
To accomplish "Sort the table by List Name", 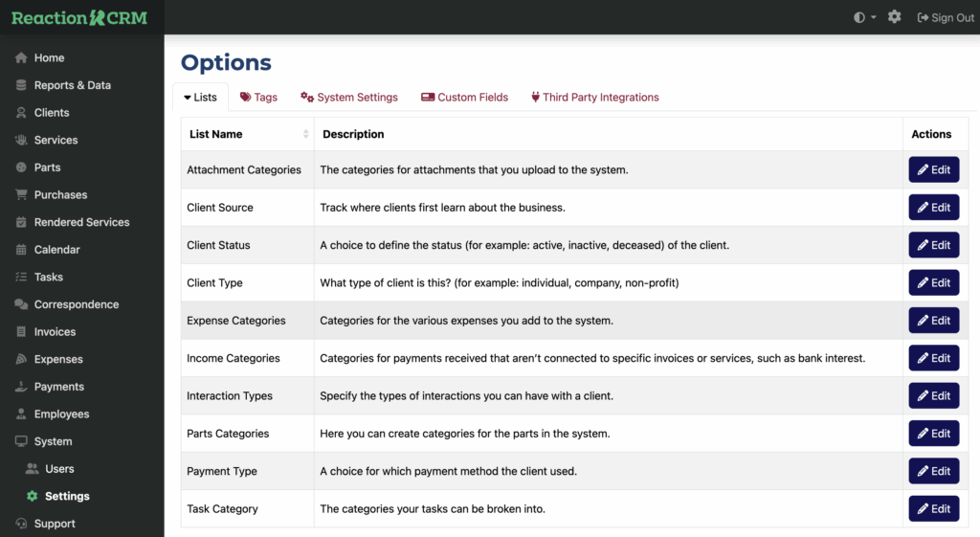I will coord(247,134).
